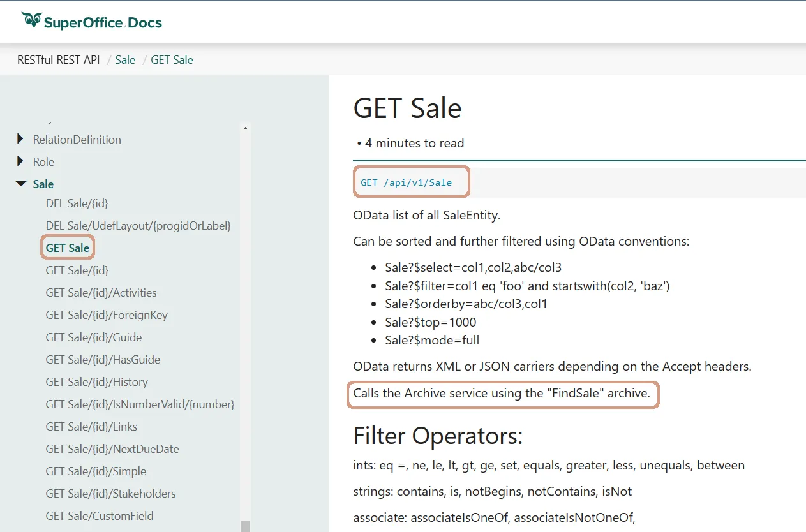Viewport: 806px width, 532px height.
Task: Click the SuperOffice Docs owl logo
Action: point(32,20)
